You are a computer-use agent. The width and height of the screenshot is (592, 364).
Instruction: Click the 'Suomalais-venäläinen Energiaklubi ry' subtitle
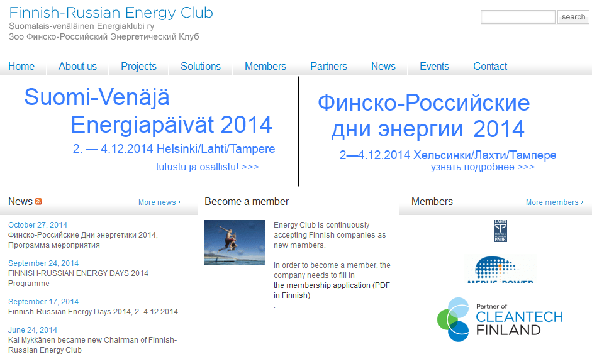click(82, 26)
